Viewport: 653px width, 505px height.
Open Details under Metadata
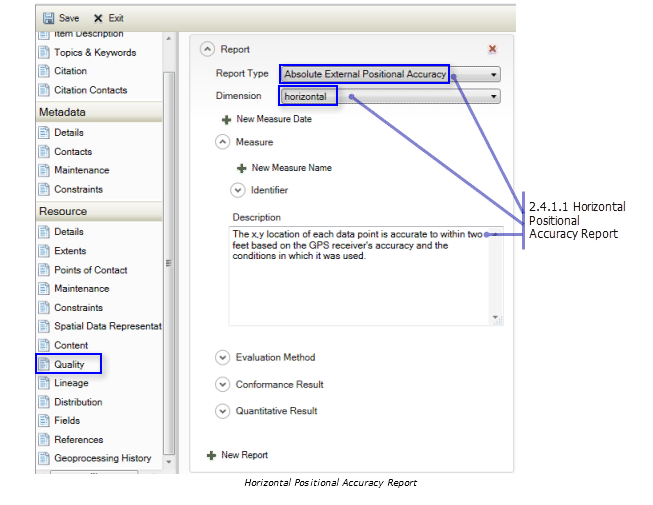coord(69,132)
